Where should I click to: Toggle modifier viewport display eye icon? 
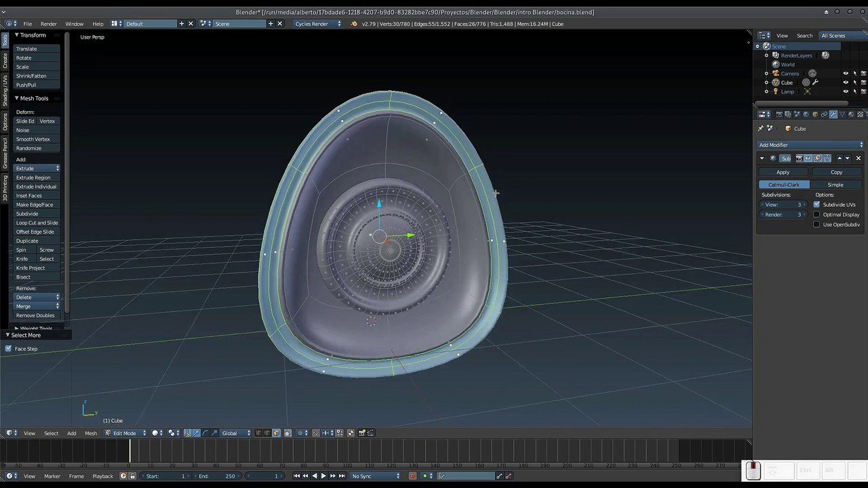pos(808,158)
